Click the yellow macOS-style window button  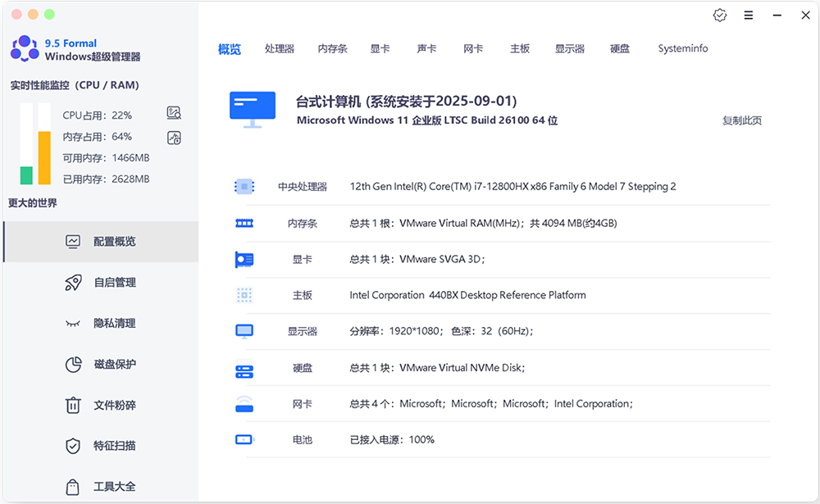[33, 14]
